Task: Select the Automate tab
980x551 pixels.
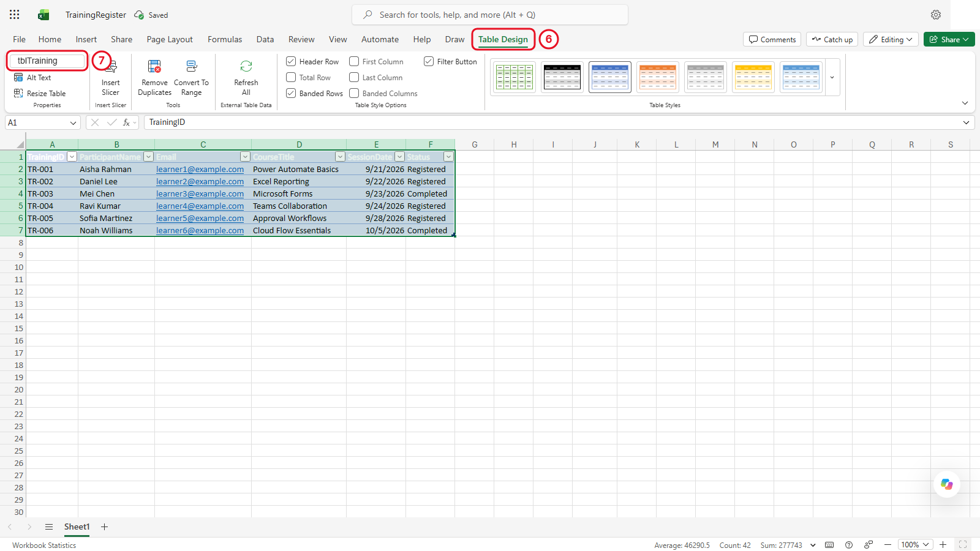Action: click(380, 39)
